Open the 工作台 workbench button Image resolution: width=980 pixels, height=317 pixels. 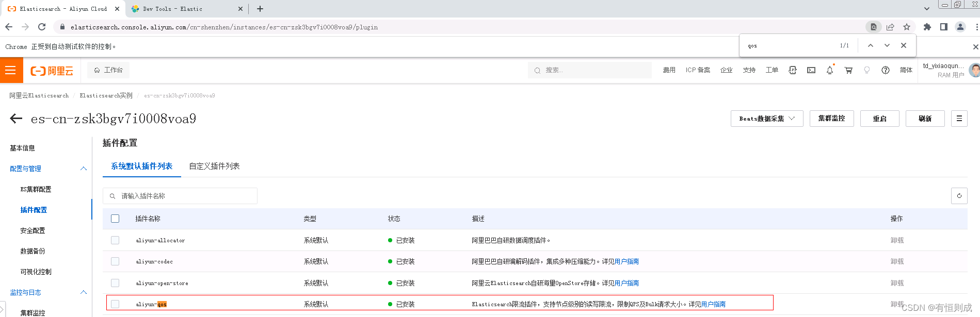(108, 70)
